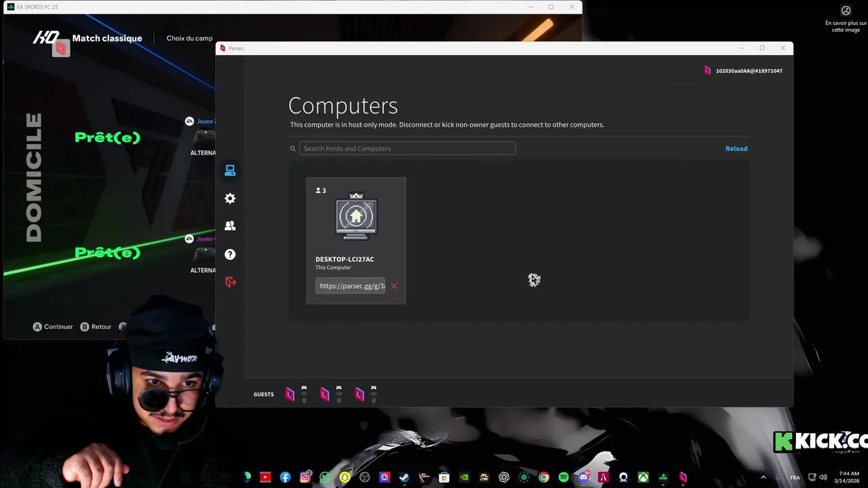Image resolution: width=868 pixels, height=488 pixels.
Task: Toggle keyboard permission for third guest
Action: (374, 394)
